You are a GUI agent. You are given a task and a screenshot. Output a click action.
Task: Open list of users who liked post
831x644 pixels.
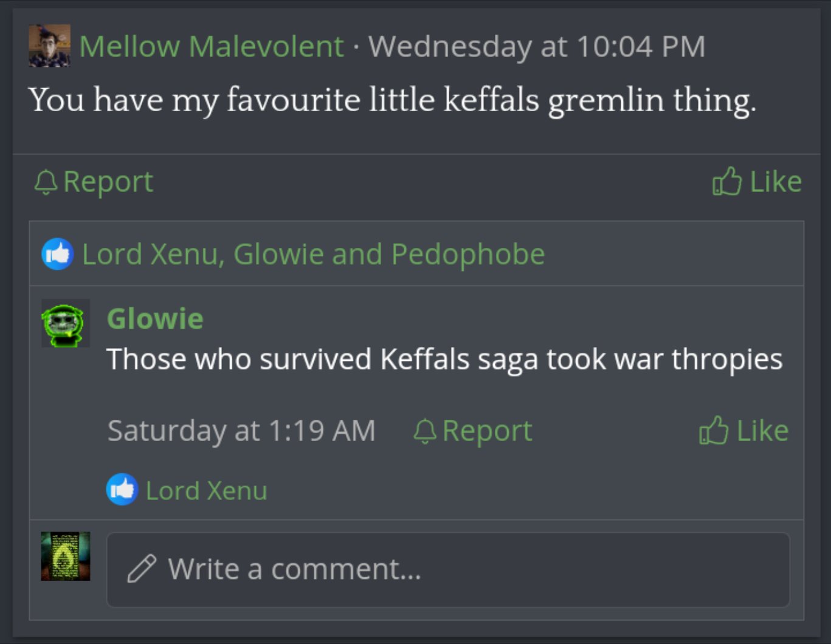click(x=313, y=254)
